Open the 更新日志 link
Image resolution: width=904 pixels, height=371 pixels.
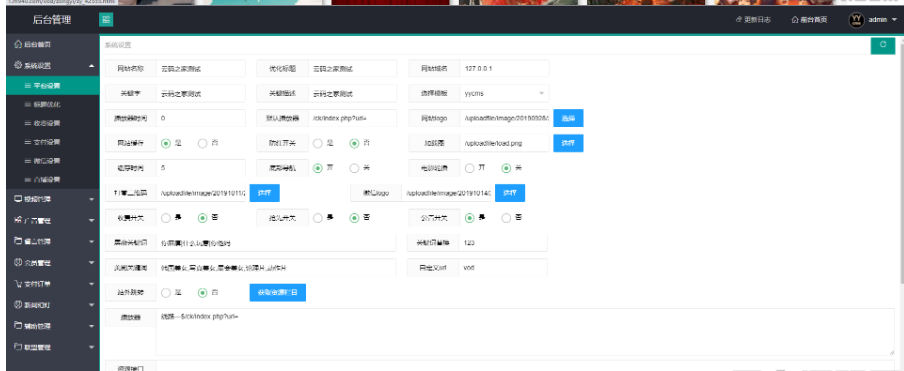pyautogui.click(x=753, y=20)
